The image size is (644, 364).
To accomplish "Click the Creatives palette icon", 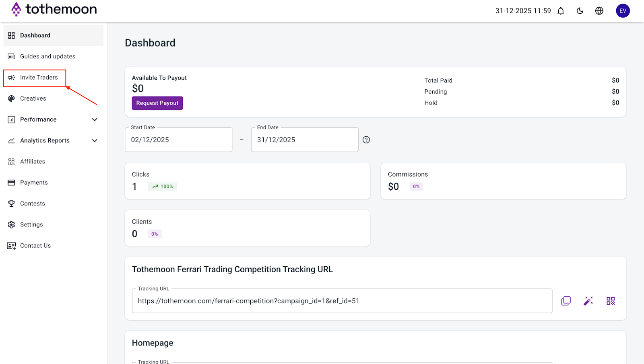I will [x=11, y=99].
